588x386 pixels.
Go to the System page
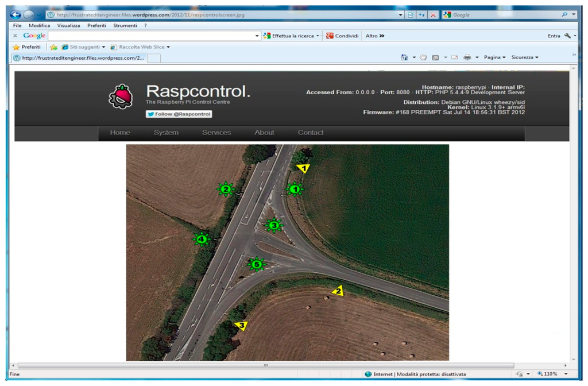pyautogui.click(x=166, y=133)
